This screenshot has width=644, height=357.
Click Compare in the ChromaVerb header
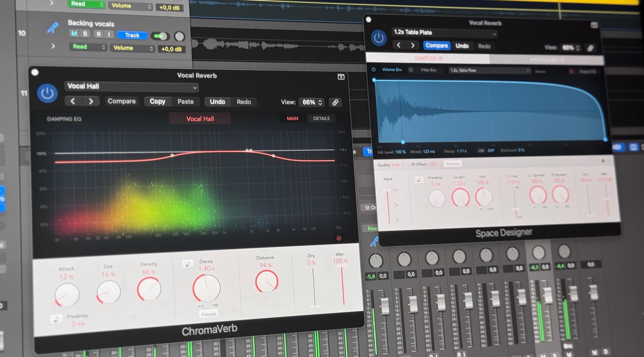point(122,101)
